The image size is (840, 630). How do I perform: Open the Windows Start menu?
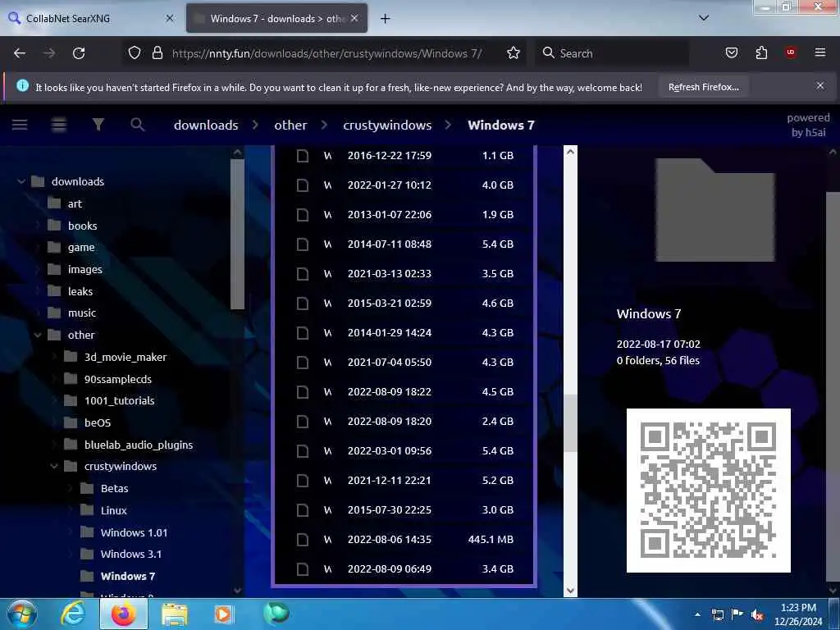[x=21, y=614]
